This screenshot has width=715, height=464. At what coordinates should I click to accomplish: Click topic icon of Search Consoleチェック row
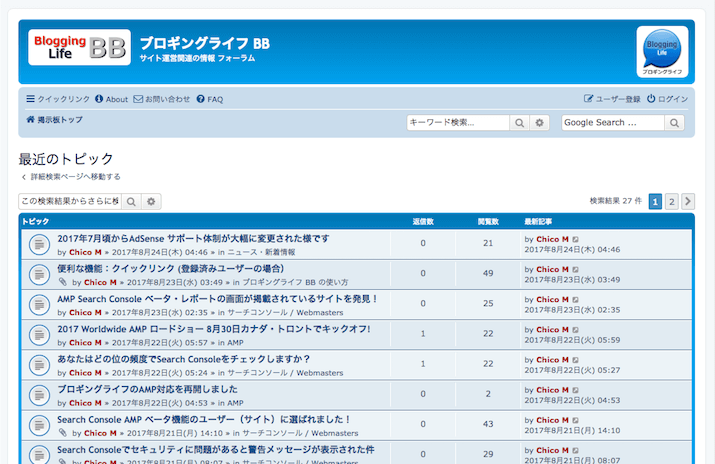point(39,365)
